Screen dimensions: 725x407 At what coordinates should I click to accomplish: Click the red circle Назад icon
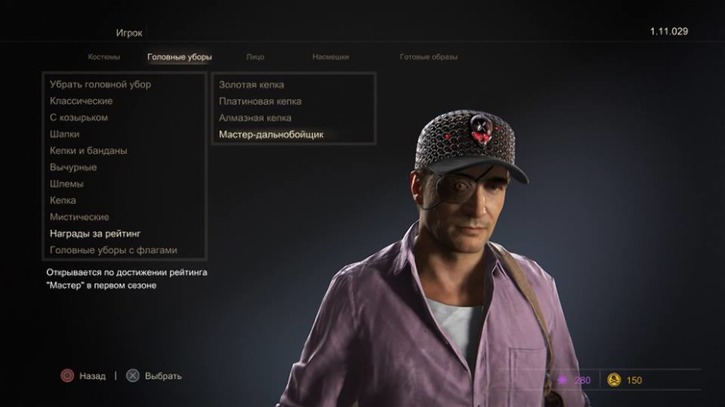coord(67,376)
